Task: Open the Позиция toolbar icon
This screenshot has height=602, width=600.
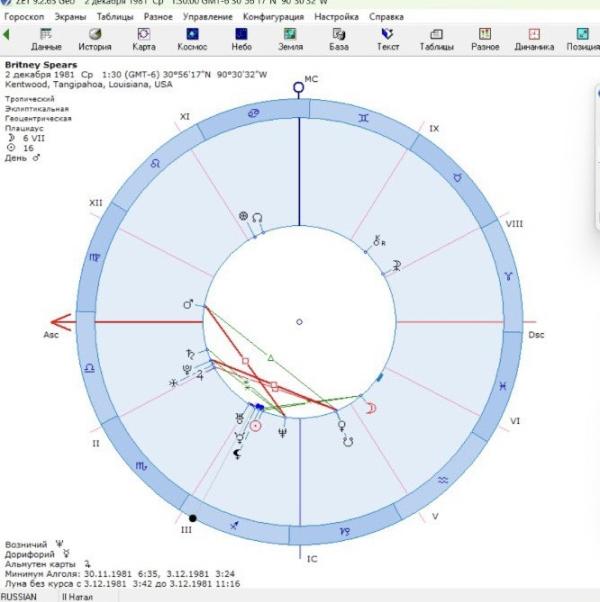Action: coord(583,40)
